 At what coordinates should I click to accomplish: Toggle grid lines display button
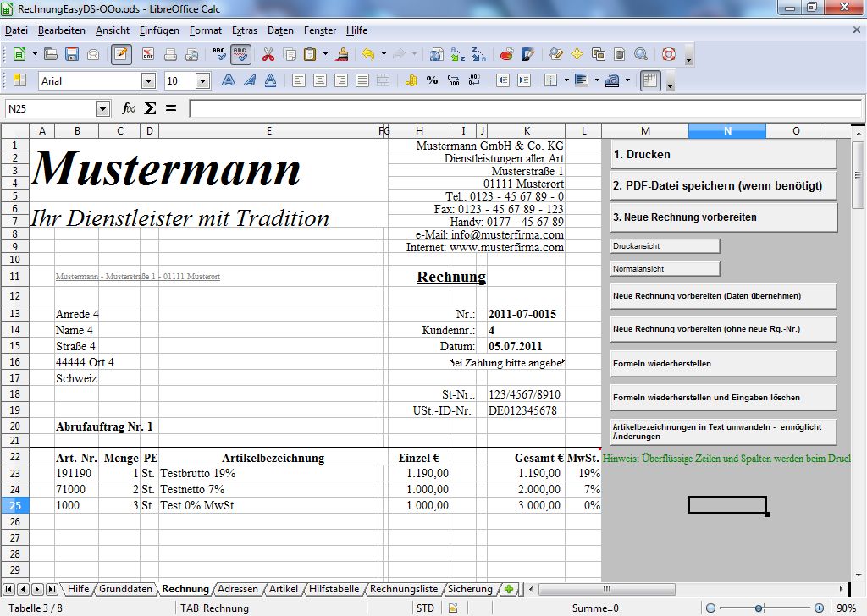coord(650,81)
